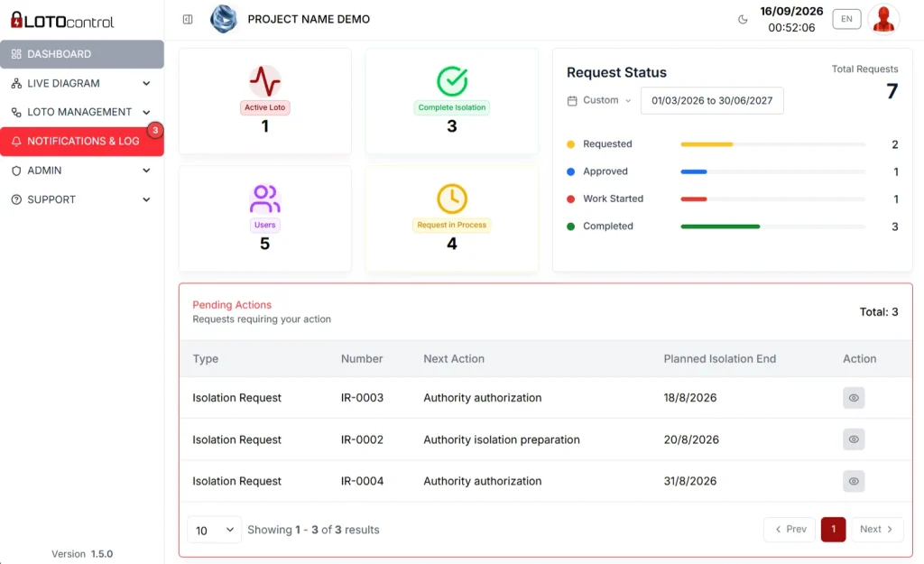
Task: Expand the LIVE DIAGRAM chevron
Action: (x=146, y=83)
